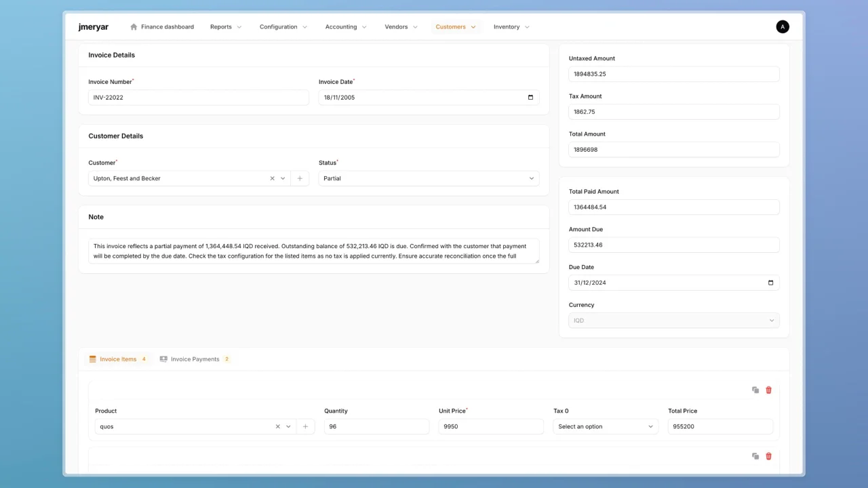Screen dimensions: 868x488
Task: Clear the selected customer with the X icon
Action: pyautogui.click(x=272, y=178)
